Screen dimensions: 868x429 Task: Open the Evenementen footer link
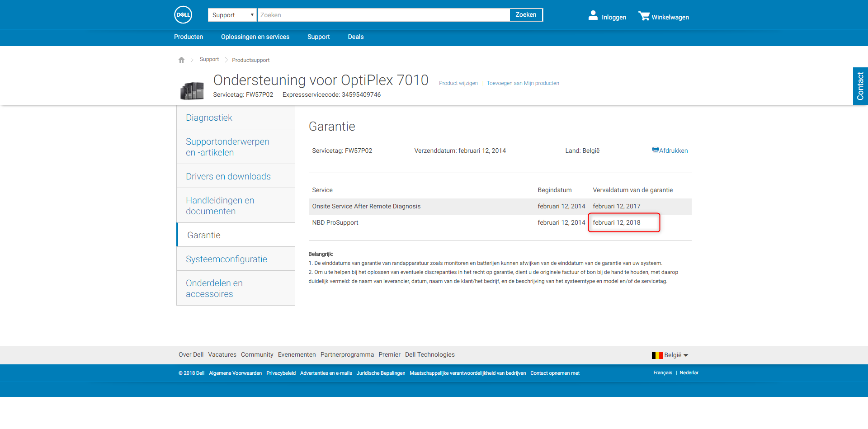(x=297, y=355)
